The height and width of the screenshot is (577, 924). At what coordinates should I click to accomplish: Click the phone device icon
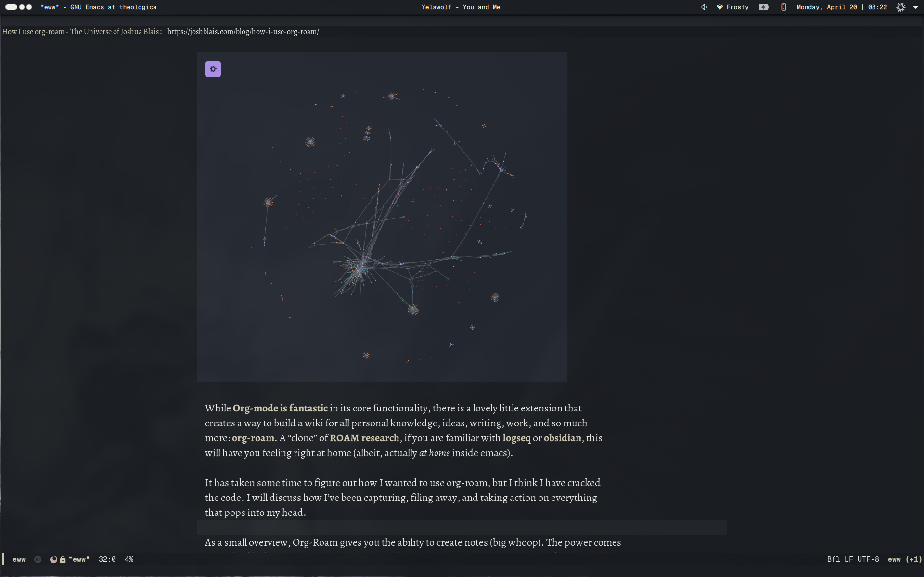coord(783,7)
